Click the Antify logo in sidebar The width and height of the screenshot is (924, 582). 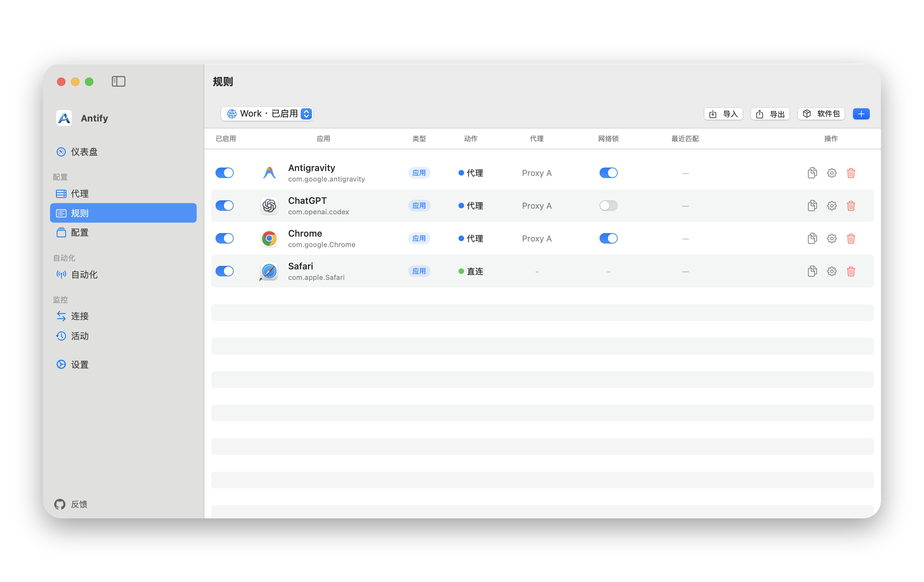[x=64, y=118]
